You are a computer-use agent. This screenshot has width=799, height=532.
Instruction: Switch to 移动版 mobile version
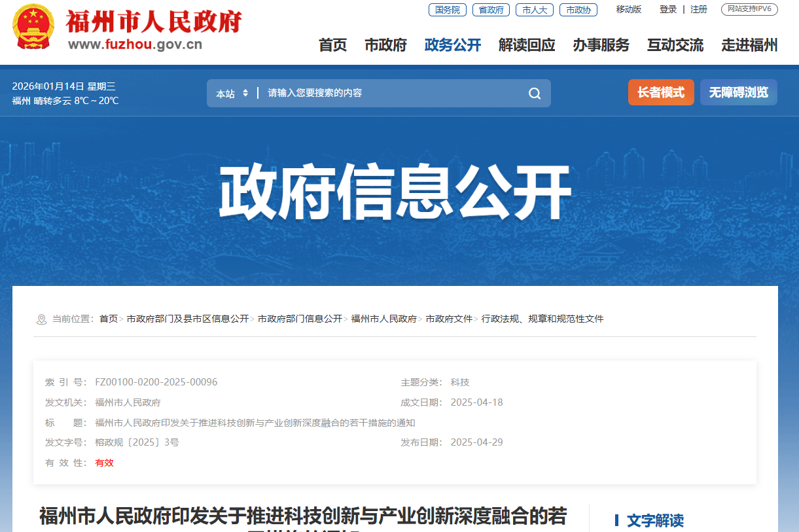(x=628, y=10)
